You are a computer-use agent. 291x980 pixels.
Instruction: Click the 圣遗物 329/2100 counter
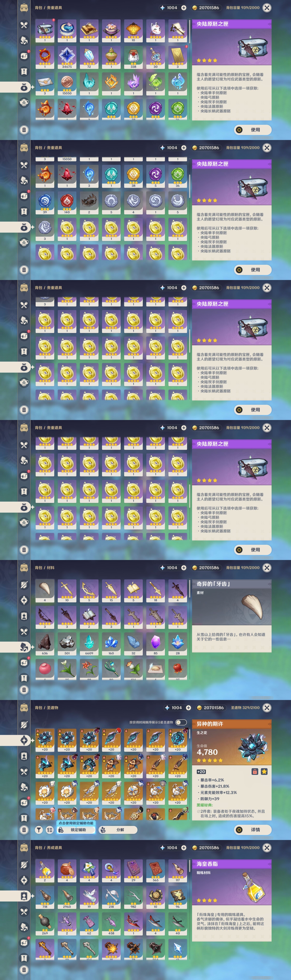click(245, 708)
